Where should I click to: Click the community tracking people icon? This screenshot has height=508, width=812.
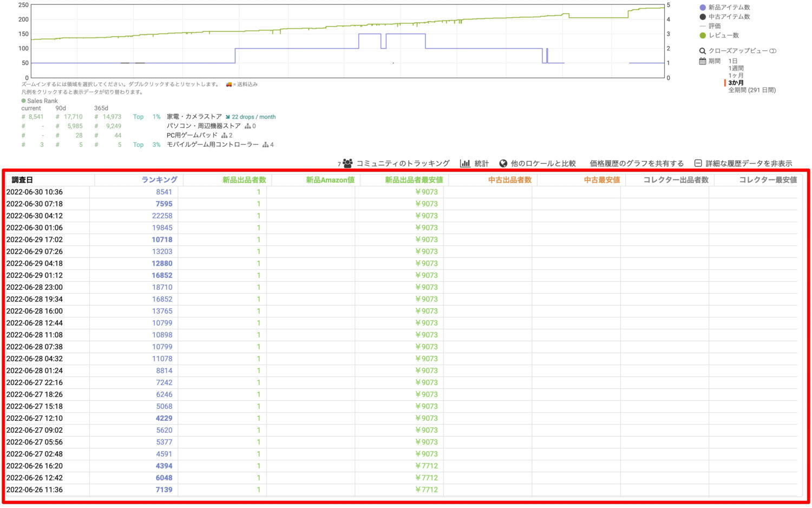coord(348,163)
